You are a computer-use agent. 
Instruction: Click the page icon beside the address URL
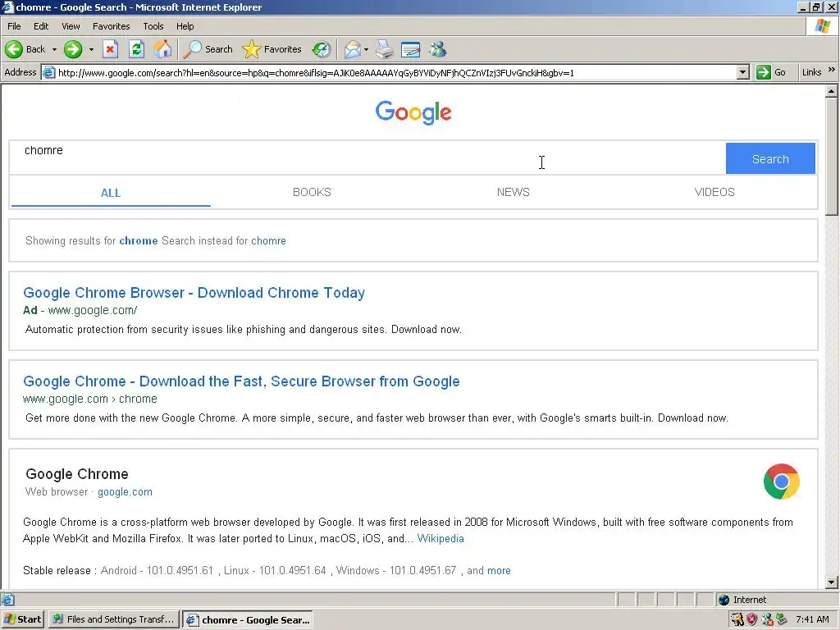pos(48,72)
